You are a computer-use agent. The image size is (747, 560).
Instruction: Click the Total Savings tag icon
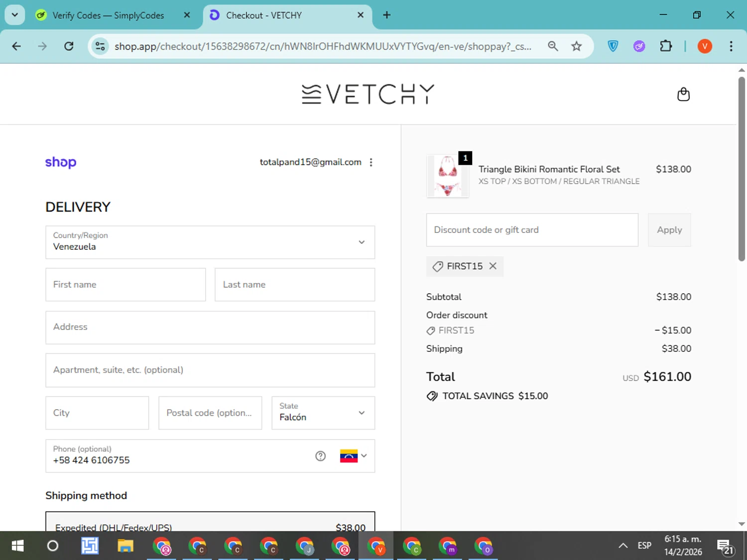point(432,396)
